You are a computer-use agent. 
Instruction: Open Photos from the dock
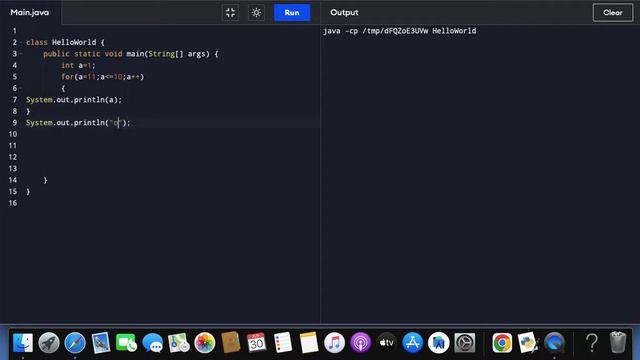point(204,342)
